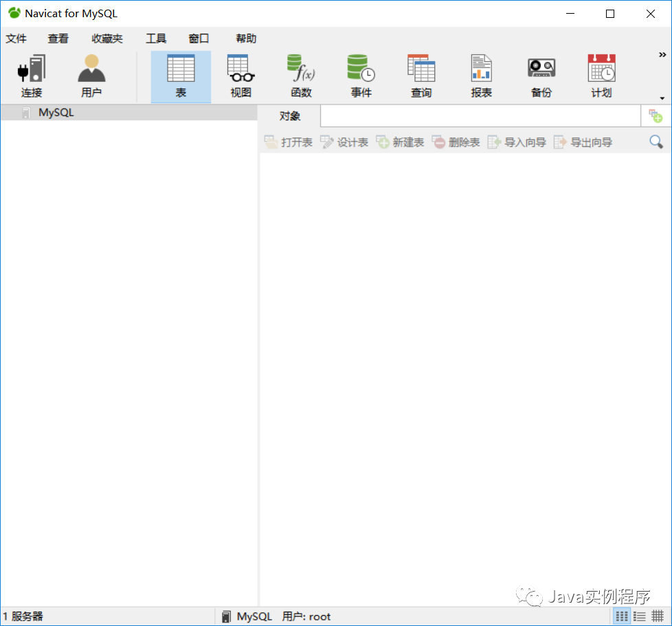The width and height of the screenshot is (672, 626).
Task: Open the 工具 menu
Action: pyautogui.click(x=156, y=38)
